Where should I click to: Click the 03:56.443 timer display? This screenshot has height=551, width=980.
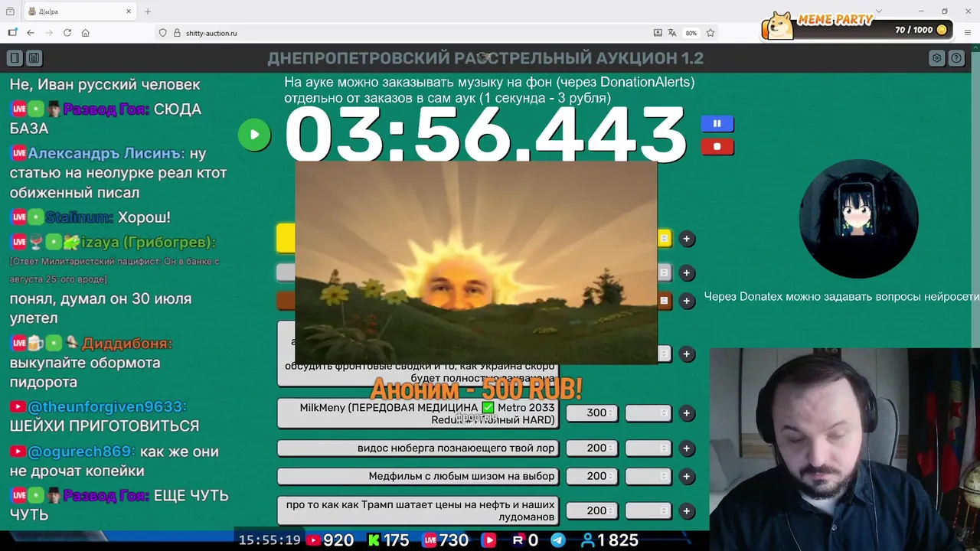pos(485,135)
